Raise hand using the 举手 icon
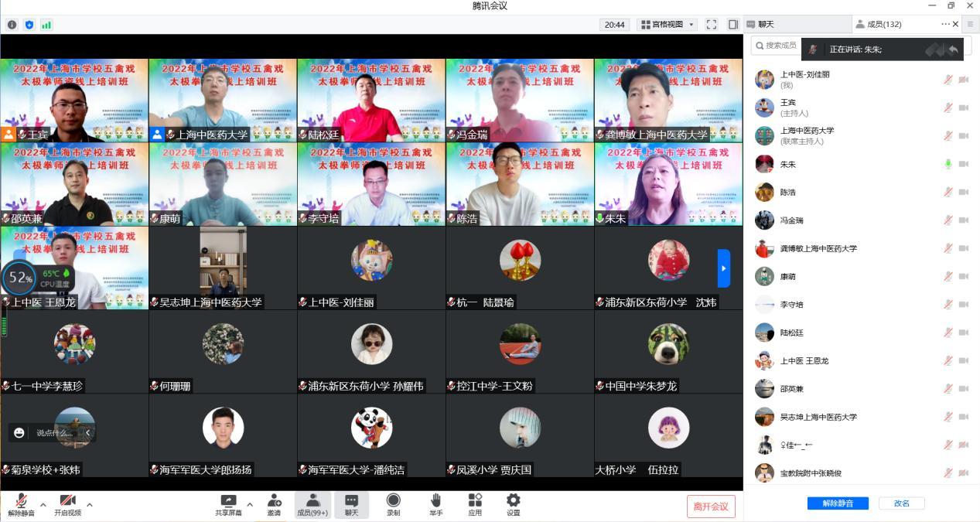This screenshot has width=980, height=522. pyautogui.click(x=435, y=501)
